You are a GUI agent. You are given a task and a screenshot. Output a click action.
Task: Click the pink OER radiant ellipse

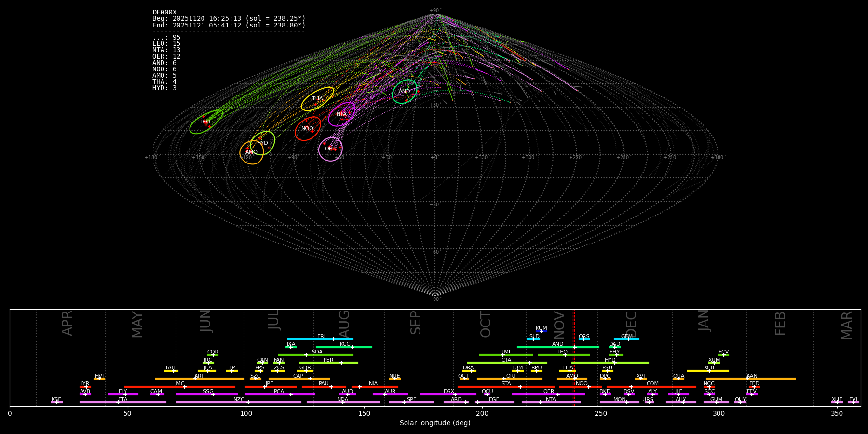pyautogui.click(x=330, y=149)
